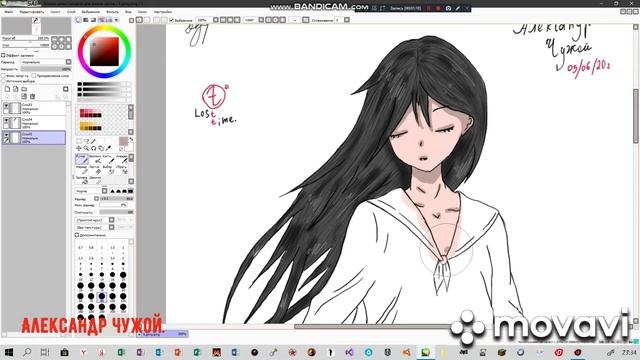Open the Файл menu
This screenshot has width=640, height=360.
click(x=9, y=12)
